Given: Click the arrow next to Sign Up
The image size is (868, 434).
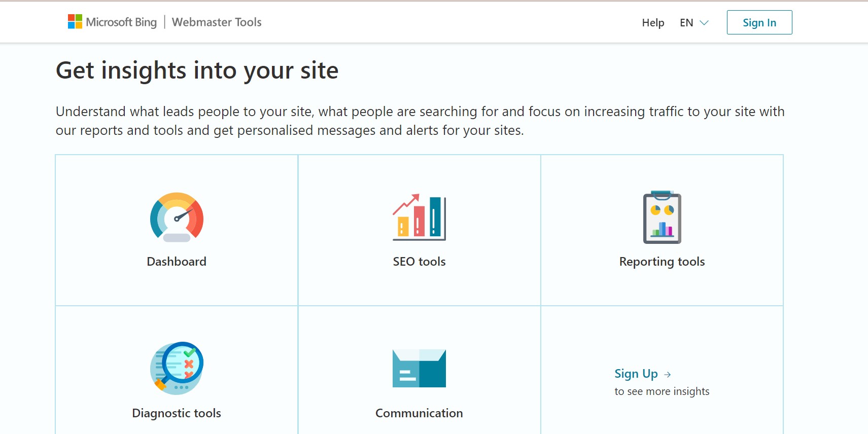Looking at the screenshot, I should [x=668, y=375].
